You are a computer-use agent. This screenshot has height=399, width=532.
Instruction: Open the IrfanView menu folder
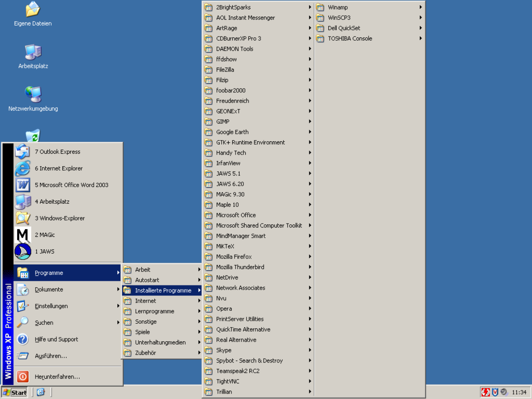pos(258,163)
